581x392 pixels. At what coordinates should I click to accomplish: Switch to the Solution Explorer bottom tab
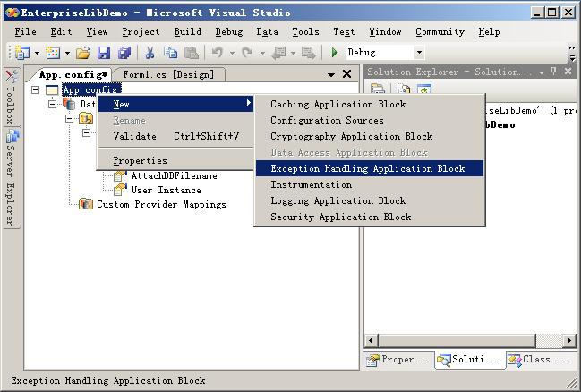(x=470, y=360)
